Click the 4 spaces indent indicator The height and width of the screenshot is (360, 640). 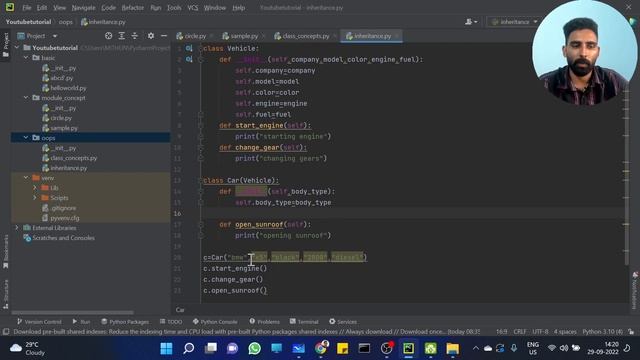pos(565,332)
